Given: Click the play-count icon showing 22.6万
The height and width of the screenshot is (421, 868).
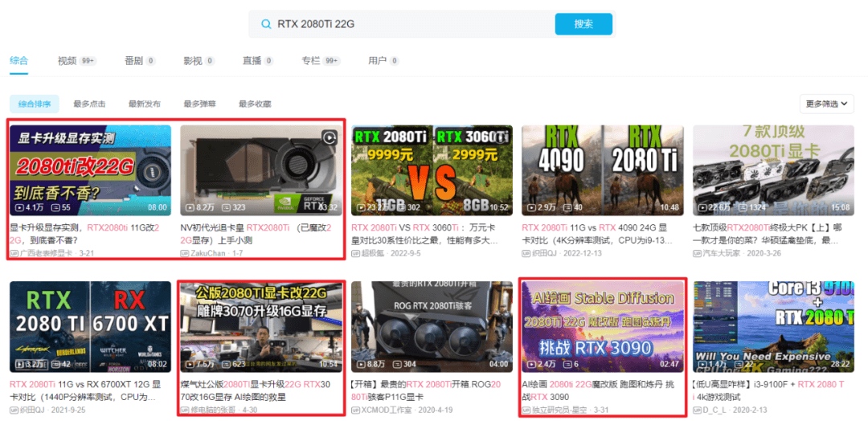Looking at the screenshot, I should (703, 207).
